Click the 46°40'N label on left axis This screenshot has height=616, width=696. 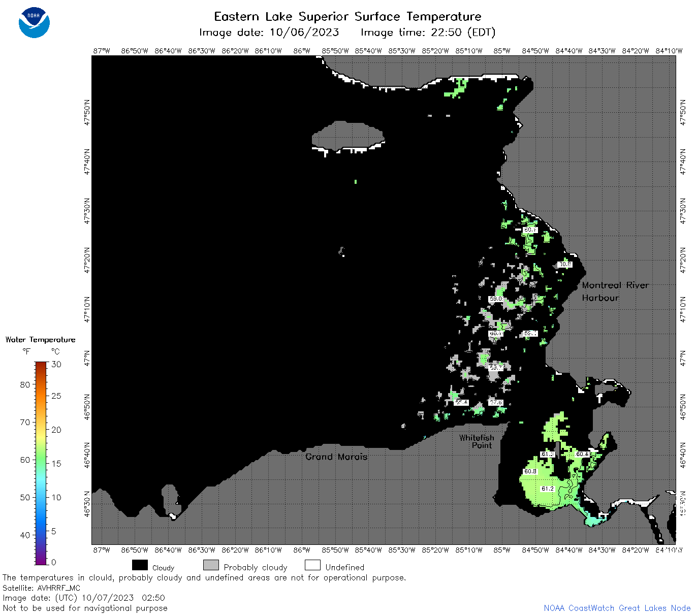[87, 456]
